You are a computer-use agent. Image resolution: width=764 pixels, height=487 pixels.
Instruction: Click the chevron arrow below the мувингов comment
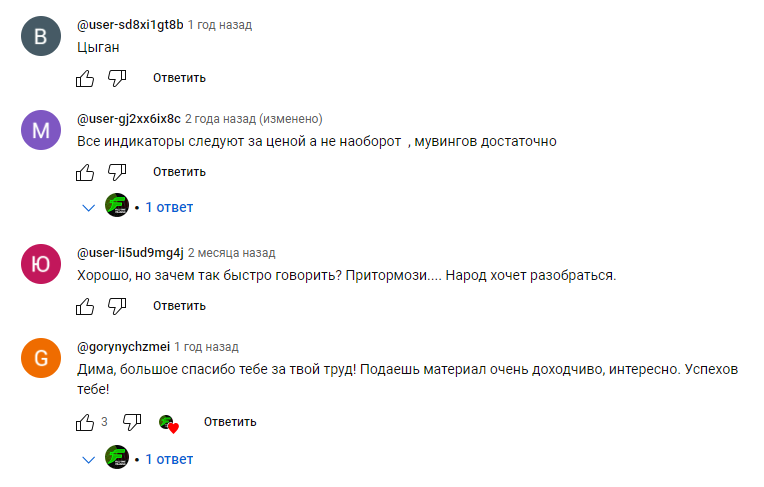[x=88, y=208]
